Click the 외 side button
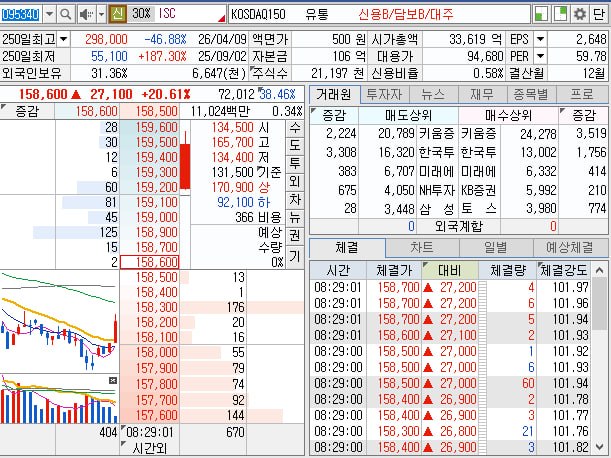This screenshot has height=458, width=611. [295, 181]
